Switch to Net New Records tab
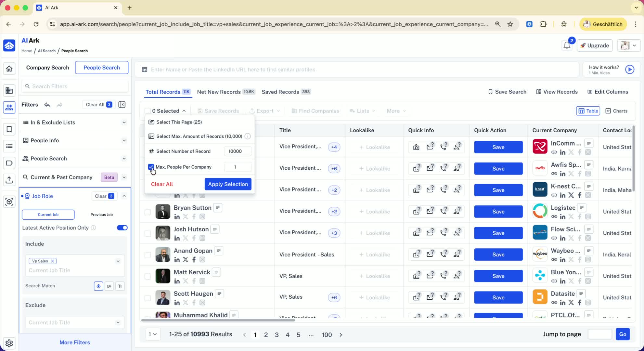The image size is (644, 351). 219,92
